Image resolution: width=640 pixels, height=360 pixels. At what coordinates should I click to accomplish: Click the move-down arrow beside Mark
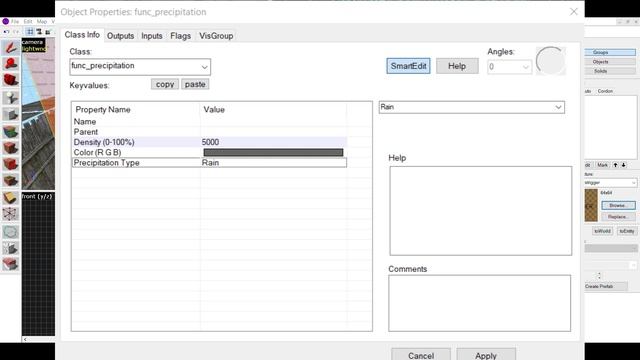623,165
